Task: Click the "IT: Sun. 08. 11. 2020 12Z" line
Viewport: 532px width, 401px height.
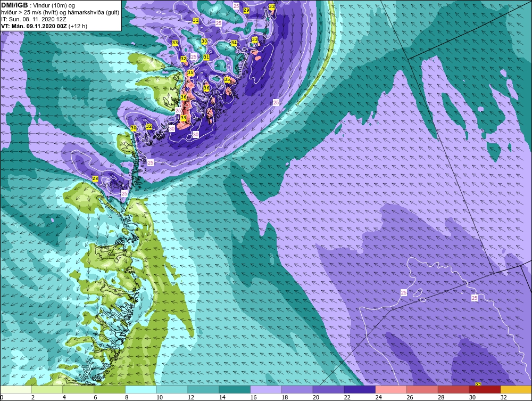Action: coord(34,19)
